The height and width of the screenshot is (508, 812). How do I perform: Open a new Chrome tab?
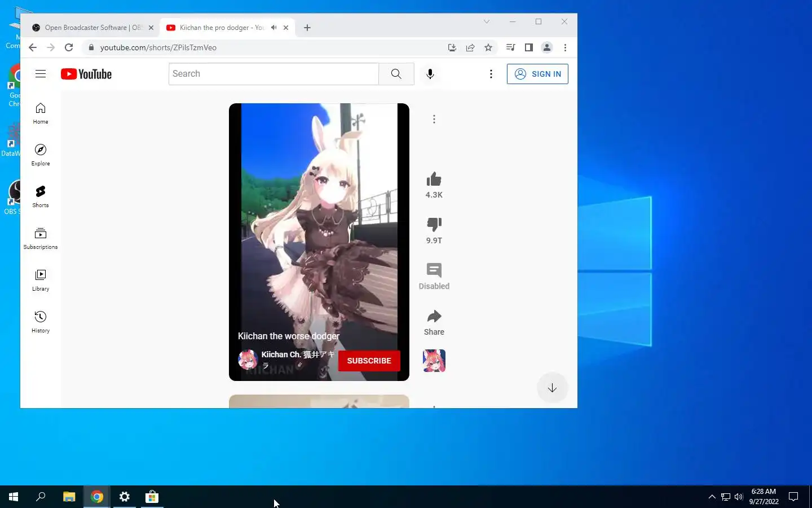click(x=307, y=28)
